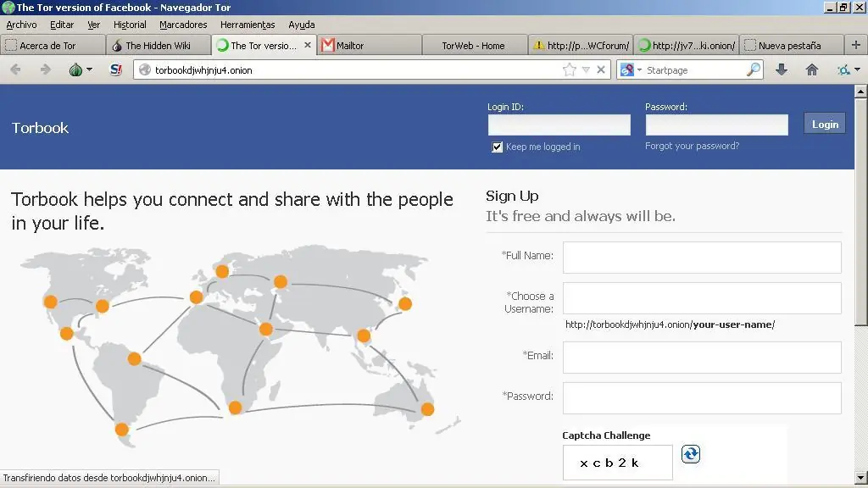Open the Ayuda menu
The width and height of the screenshot is (868, 488).
(x=302, y=25)
